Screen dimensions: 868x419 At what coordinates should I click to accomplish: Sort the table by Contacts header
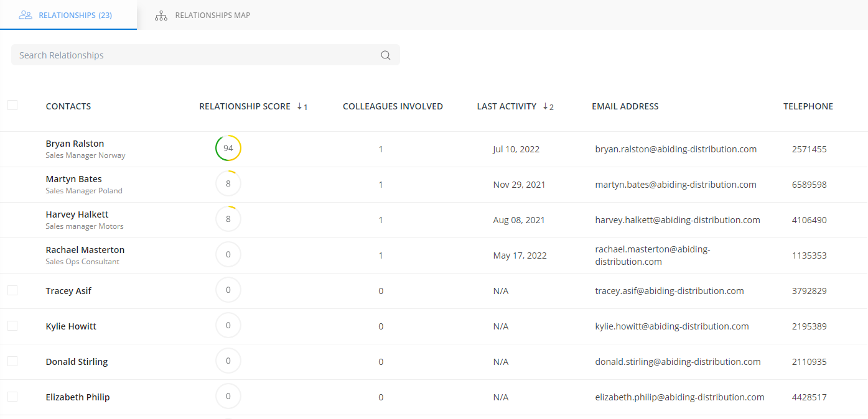68,106
